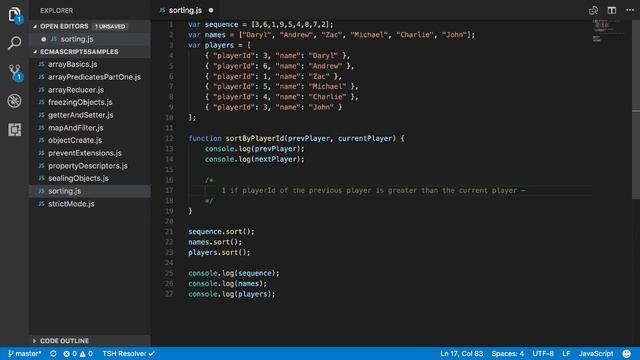Open the Search view in activity bar
Viewport: 640px width, 360px height.
[x=15, y=43]
